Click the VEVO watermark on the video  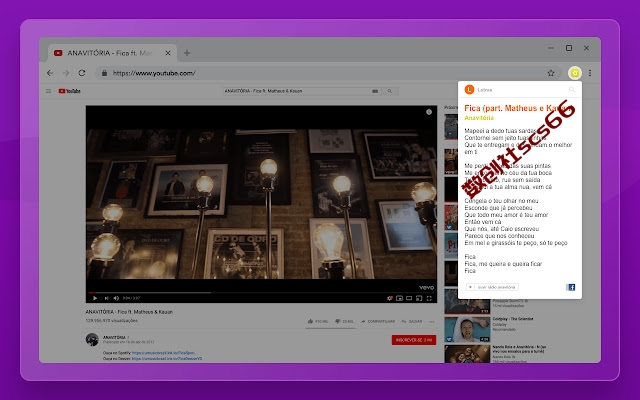(427, 288)
